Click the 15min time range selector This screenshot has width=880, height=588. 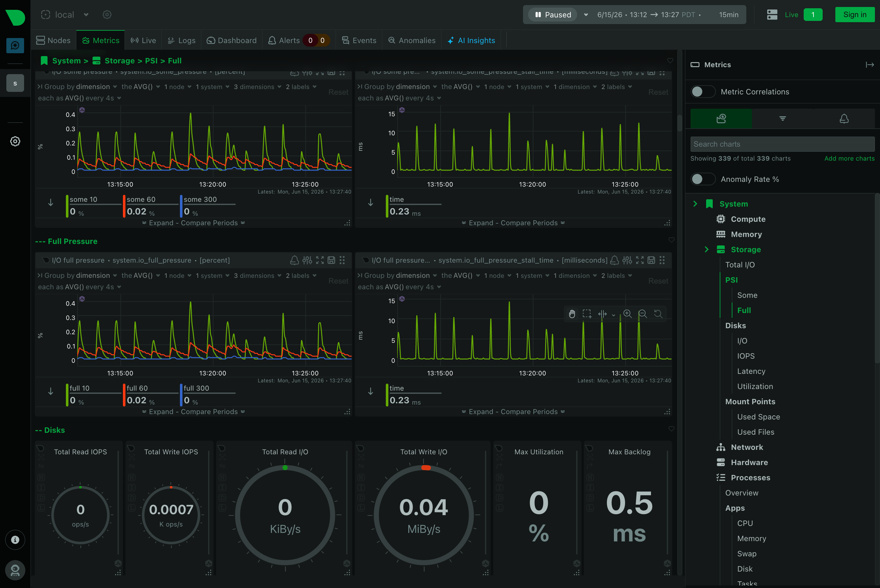[729, 15]
